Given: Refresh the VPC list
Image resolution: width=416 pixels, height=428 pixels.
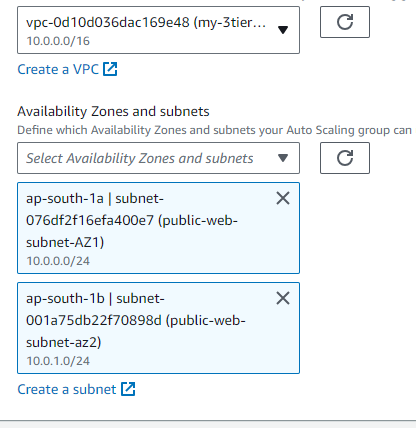Looking at the screenshot, I should coord(345,22).
